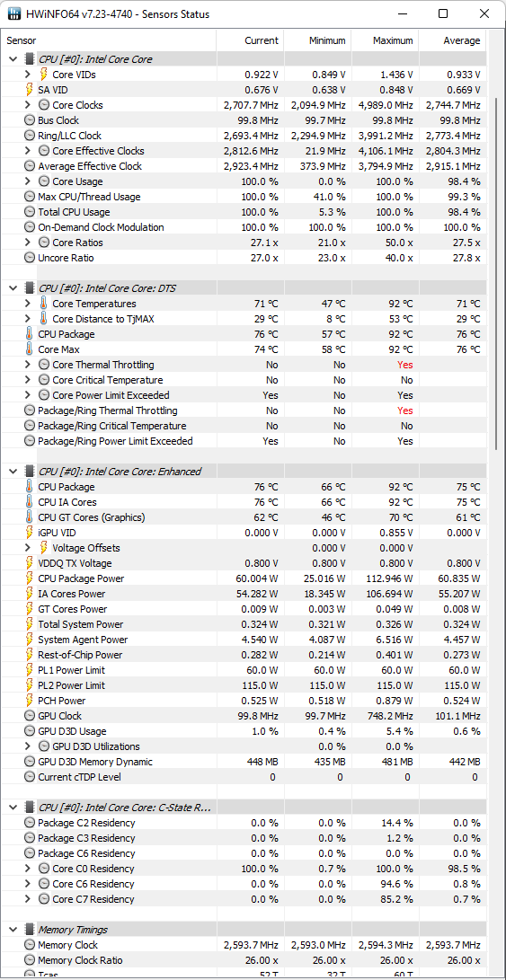Click the icon beside Uncore Ratio

click(30, 258)
